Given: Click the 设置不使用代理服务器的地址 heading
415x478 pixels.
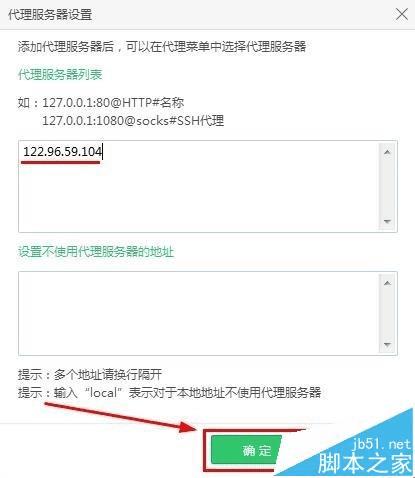Looking at the screenshot, I should click(96, 251).
